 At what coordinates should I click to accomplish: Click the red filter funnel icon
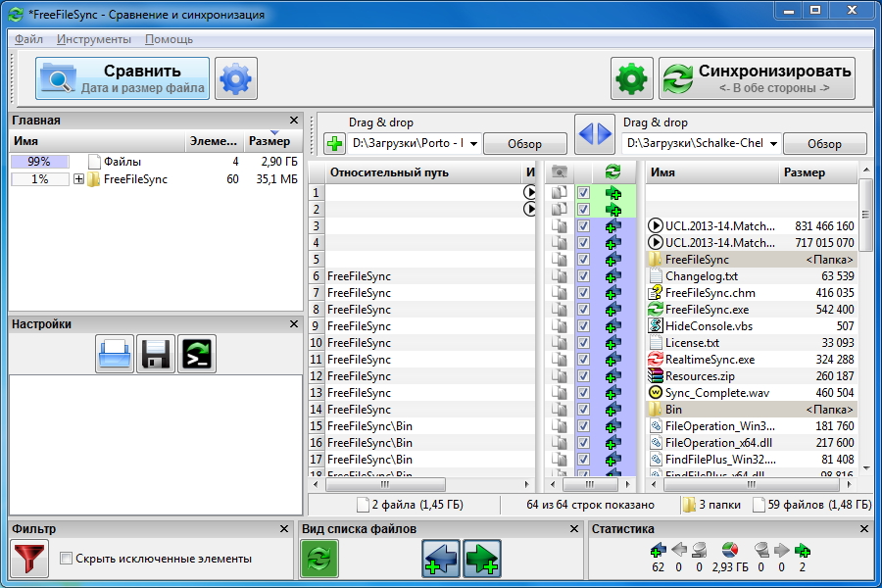[29, 559]
